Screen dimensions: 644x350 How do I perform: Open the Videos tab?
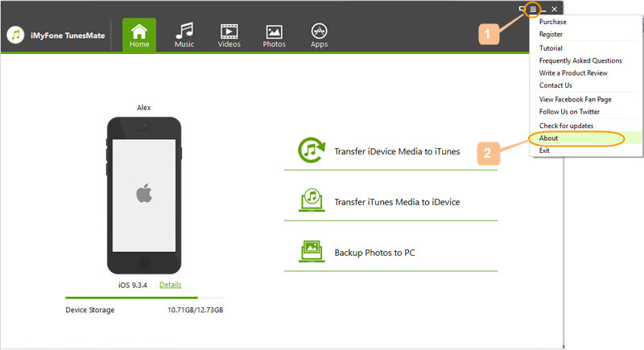(229, 35)
